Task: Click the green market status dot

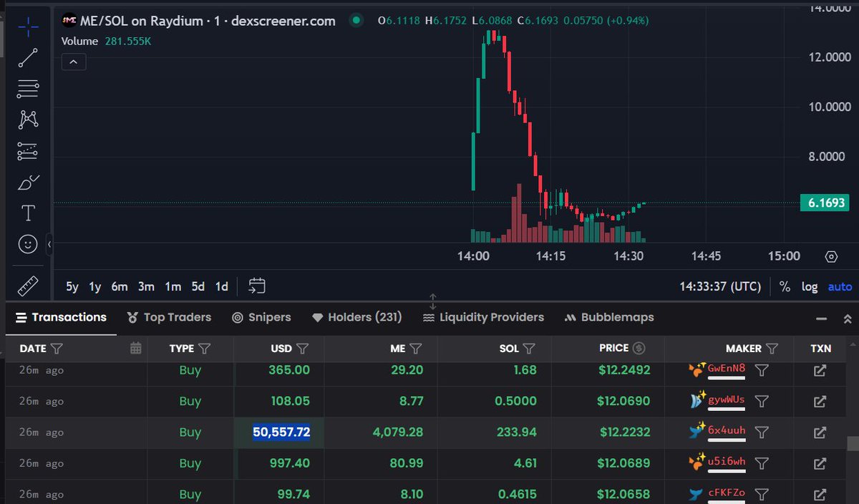Action: coord(356,21)
